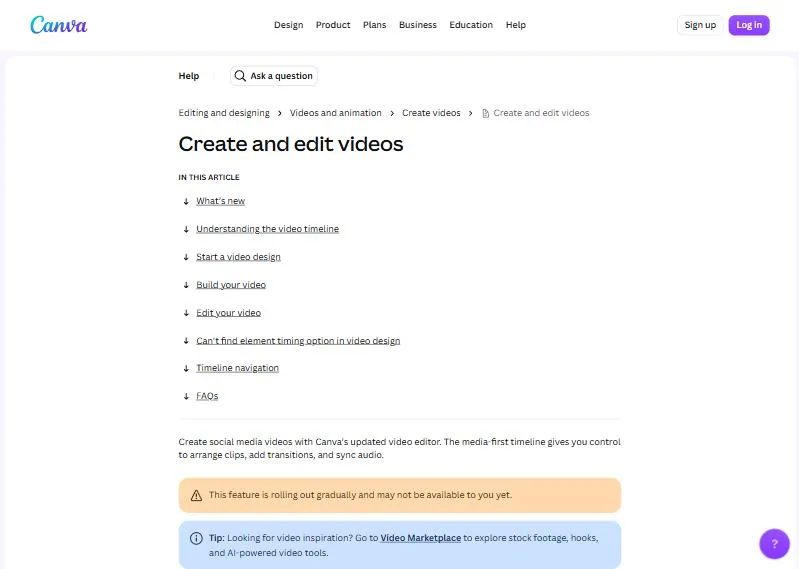Click the Log in button
The image size is (799, 569).
click(x=749, y=25)
